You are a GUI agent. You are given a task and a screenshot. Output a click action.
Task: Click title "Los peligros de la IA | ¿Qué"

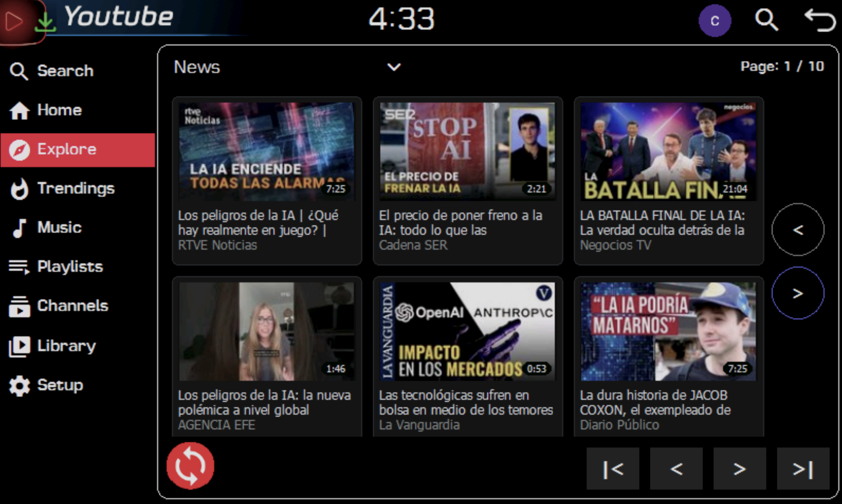tap(258, 216)
